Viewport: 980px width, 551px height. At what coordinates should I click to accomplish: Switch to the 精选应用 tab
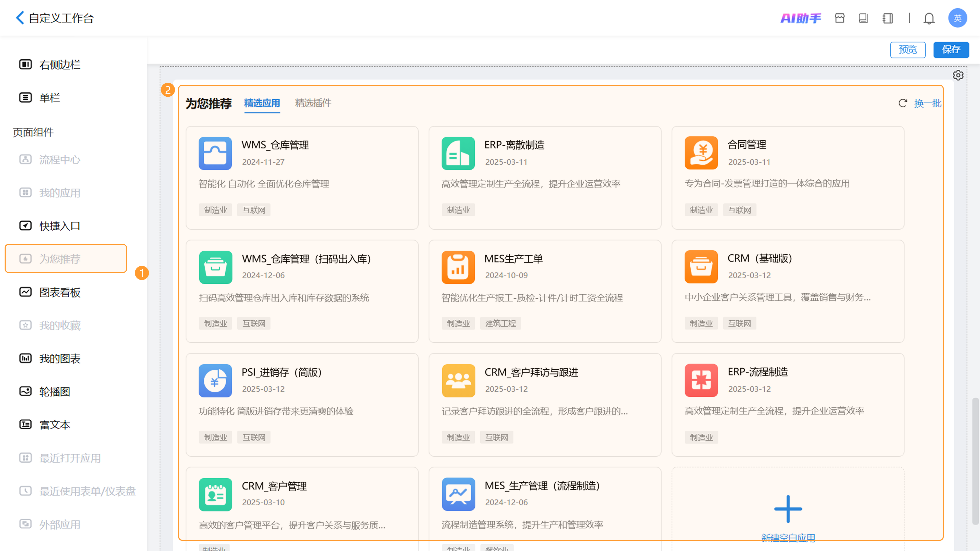[x=262, y=103]
